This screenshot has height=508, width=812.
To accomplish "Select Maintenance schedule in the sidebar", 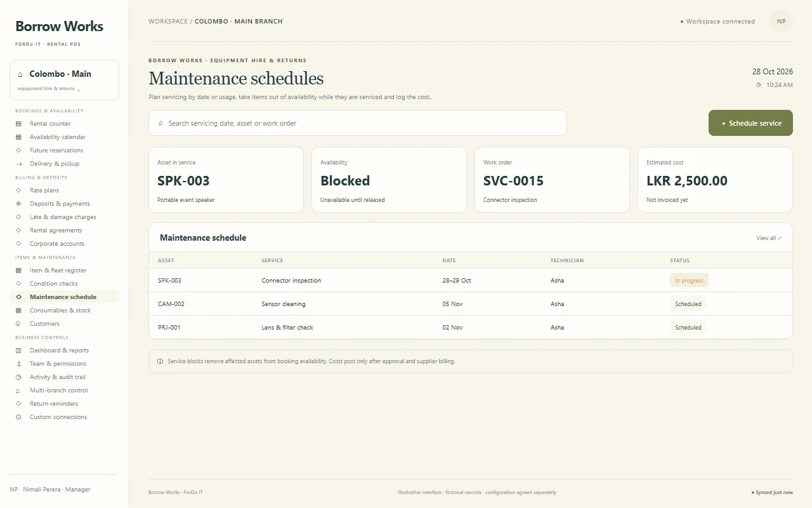I will click(64, 297).
